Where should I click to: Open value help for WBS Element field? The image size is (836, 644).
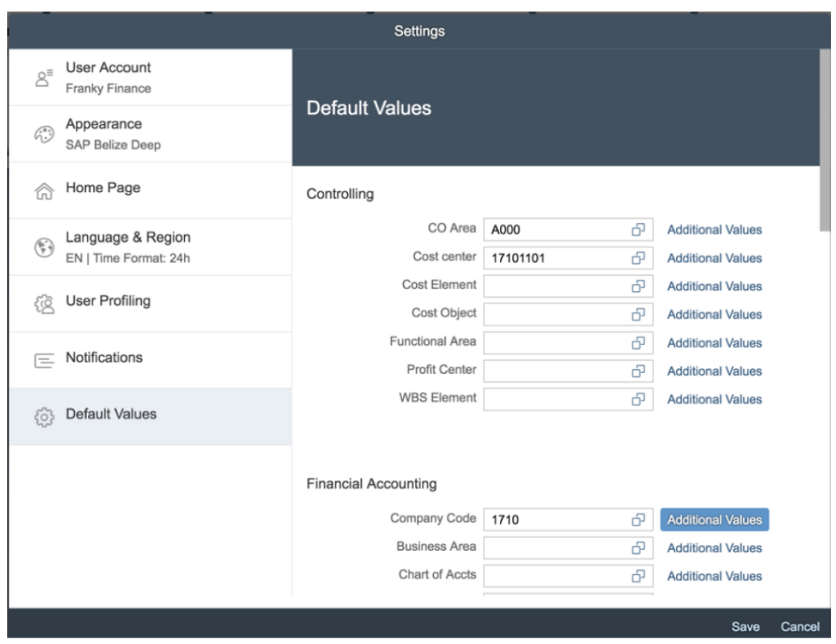click(x=638, y=399)
